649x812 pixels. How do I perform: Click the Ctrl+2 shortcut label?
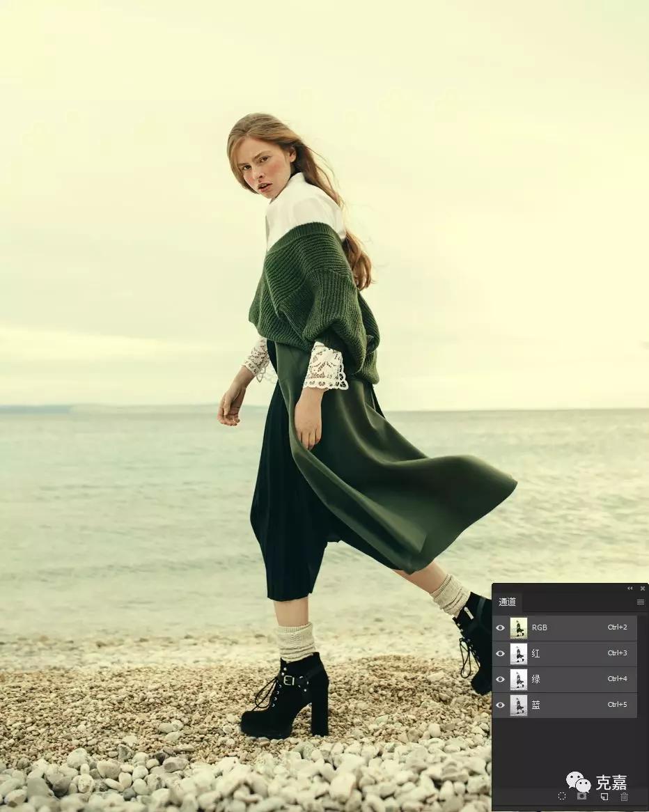point(617,627)
